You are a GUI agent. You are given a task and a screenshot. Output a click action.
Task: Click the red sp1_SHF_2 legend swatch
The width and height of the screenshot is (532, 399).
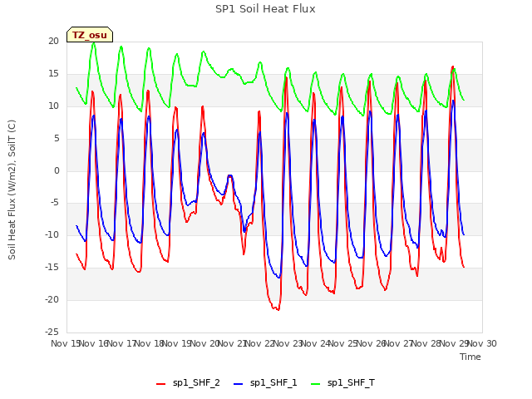[160, 384]
